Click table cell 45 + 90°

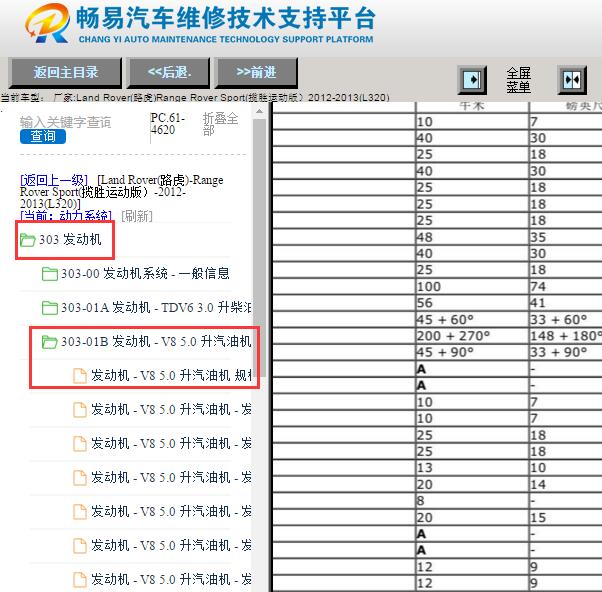[x=472, y=352]
